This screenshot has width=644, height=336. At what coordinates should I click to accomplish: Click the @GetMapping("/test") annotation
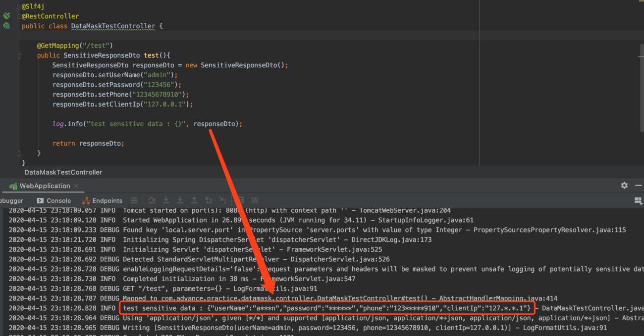pyautogui.click(x=75, y=46)
